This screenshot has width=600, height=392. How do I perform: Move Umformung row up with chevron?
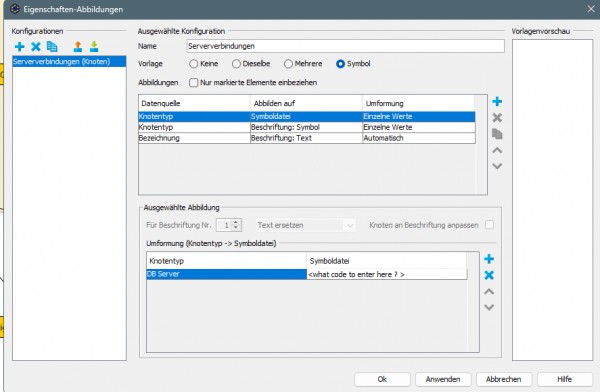coord(489,292)
